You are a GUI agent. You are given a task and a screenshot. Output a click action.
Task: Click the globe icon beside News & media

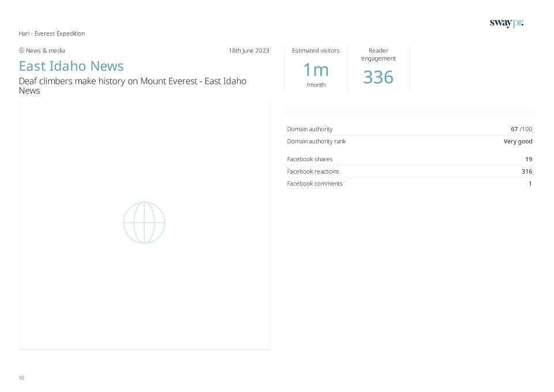coord(21,51)
